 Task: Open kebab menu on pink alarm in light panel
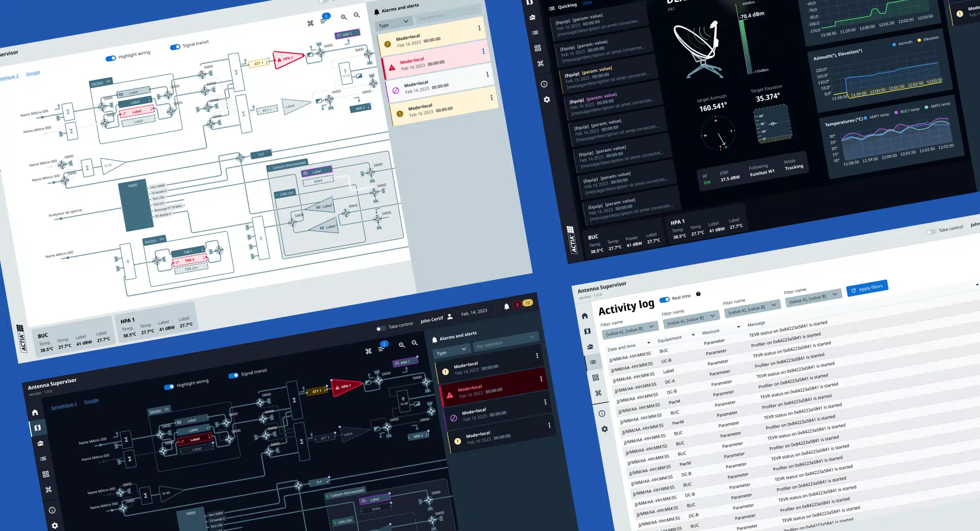coord(483,51)
